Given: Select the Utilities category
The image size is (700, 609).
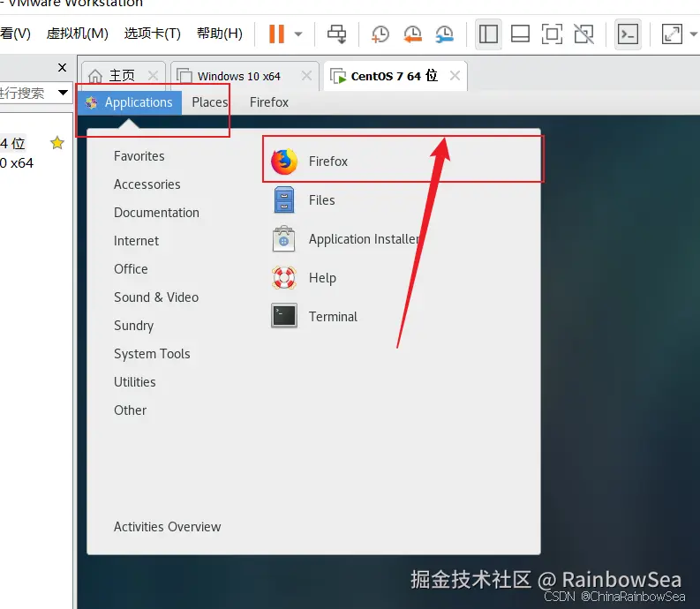Looking at the screenshot, I should click(x=134, y=382).
